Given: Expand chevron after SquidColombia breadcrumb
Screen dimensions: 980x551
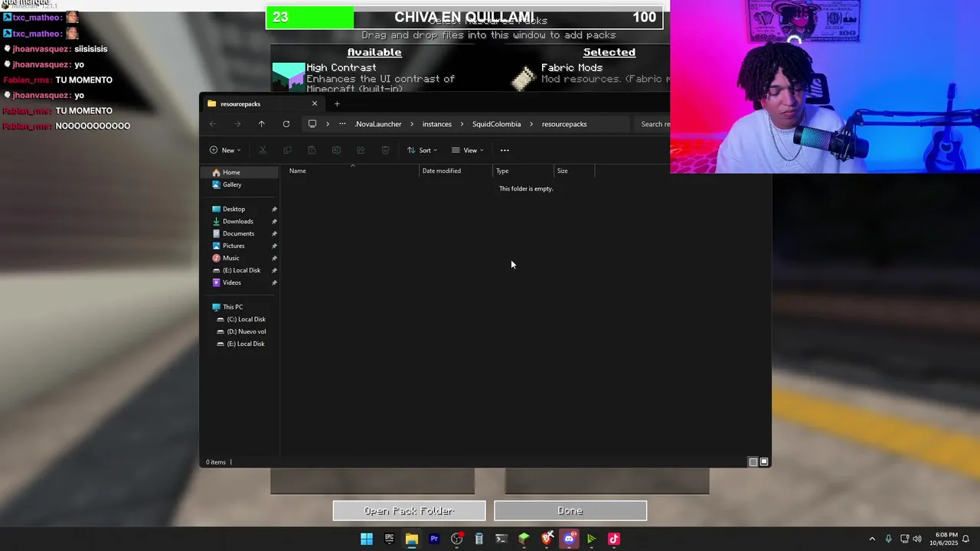Looking at the screenshot, I should pos(531,124).
